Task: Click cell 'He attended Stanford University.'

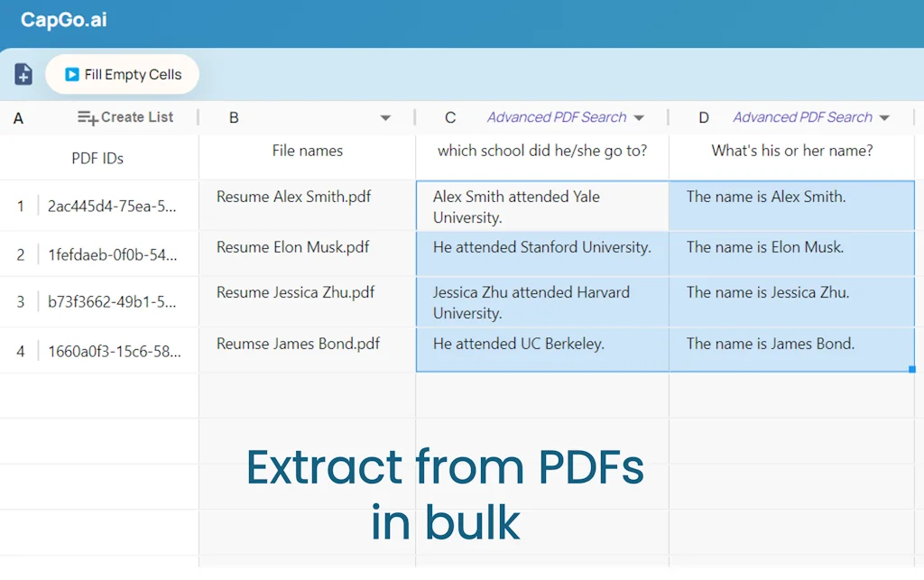Action: point(541,247)
